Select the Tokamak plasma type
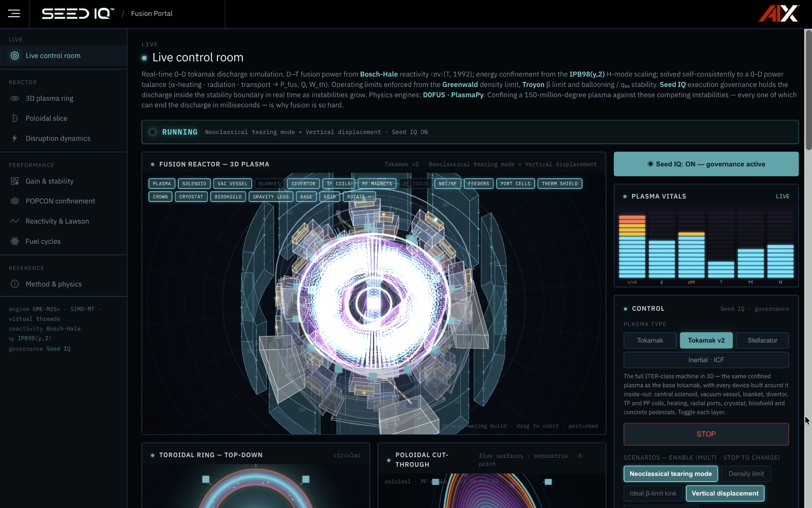The width and height of the screenshot is (812, 508). coord(650,340)
